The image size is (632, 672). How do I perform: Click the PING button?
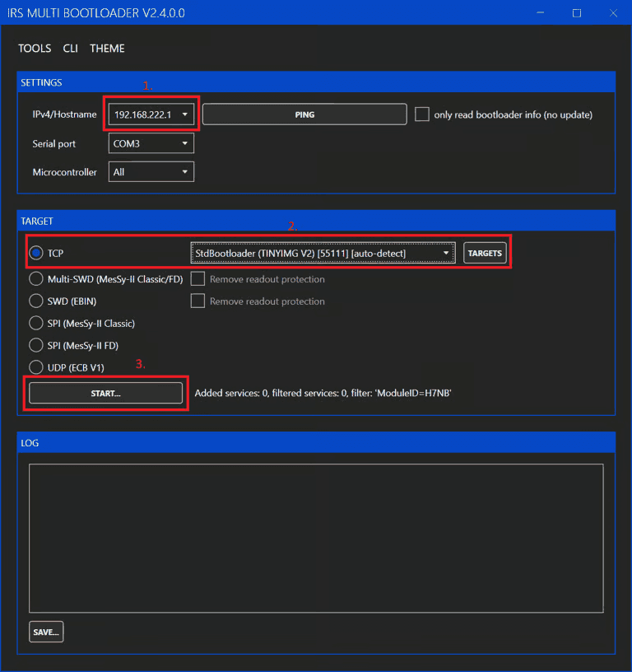click(304, 114)
